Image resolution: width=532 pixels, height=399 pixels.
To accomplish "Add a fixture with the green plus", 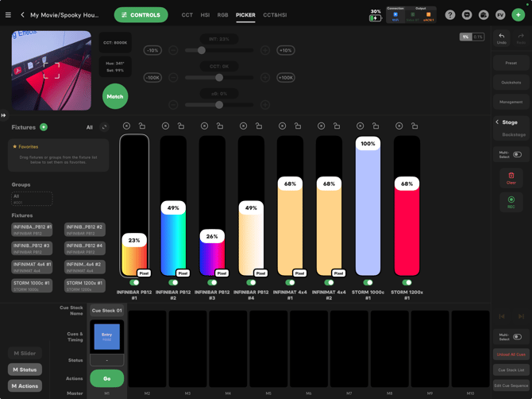I will point(44,127).
